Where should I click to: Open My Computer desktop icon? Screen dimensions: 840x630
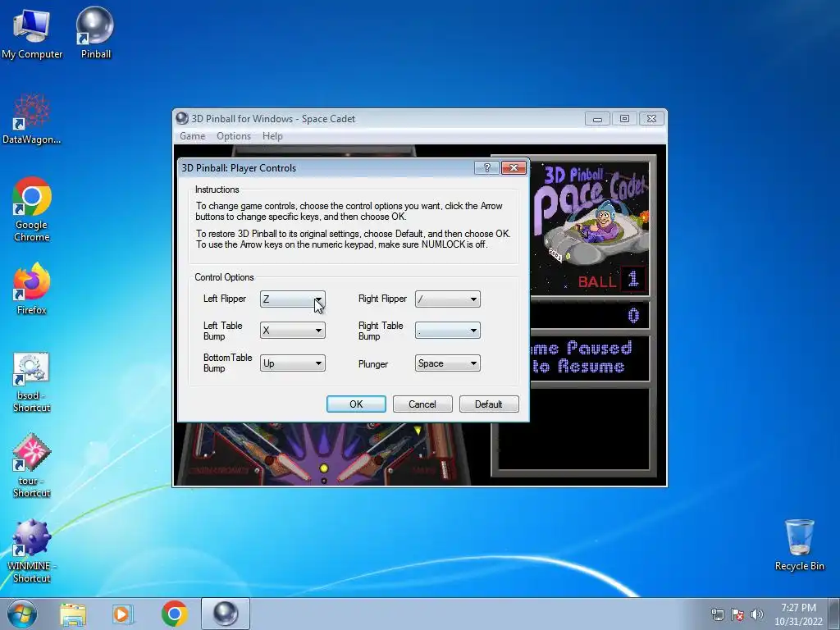pos(32,34)
